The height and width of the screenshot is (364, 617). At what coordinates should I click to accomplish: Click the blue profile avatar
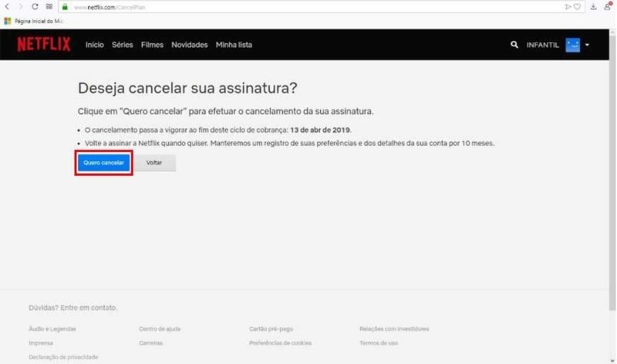(x=572, y=45)
